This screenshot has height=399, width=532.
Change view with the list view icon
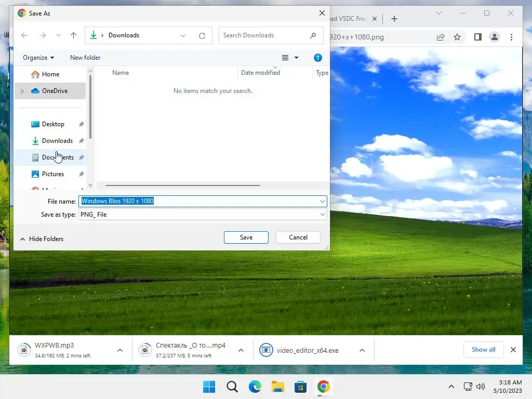click(x=285, y=58)
